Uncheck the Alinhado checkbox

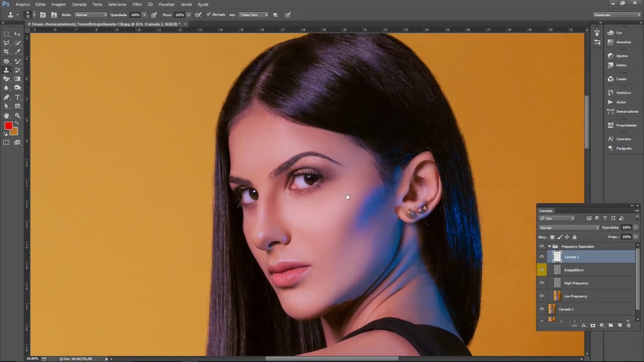pyautogui.click(x=208, y=15)
